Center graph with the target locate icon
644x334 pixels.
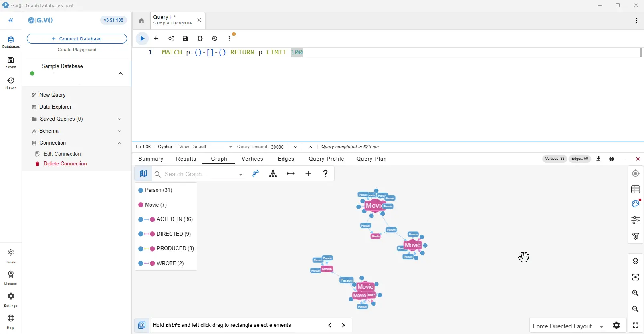coord(636,173)
